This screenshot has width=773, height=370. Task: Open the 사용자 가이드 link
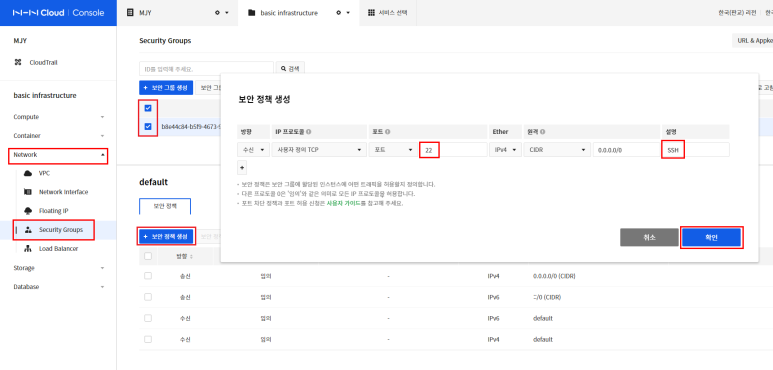click(x=344, y=203)
